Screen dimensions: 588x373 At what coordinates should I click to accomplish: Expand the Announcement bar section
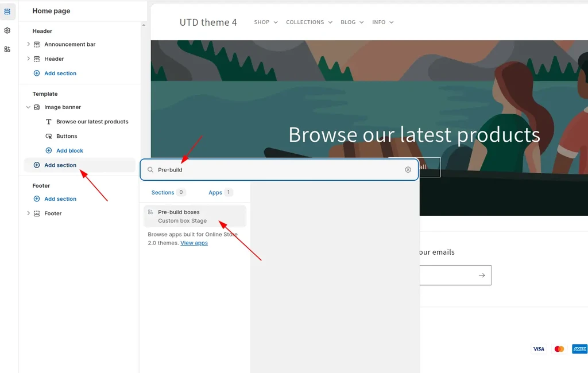point(28,44)
